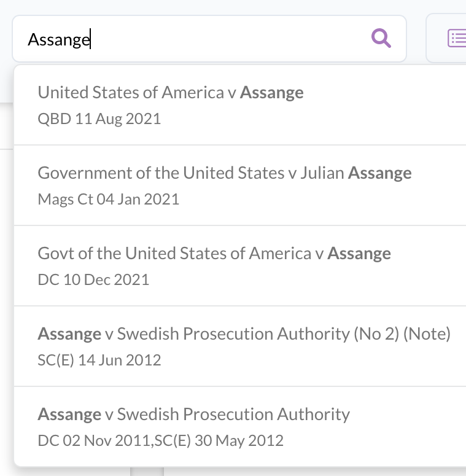466x476 pixels.
Task: Click bold Assange in the final suggestion
Action: pyautogui.click(x=69, y=415)
